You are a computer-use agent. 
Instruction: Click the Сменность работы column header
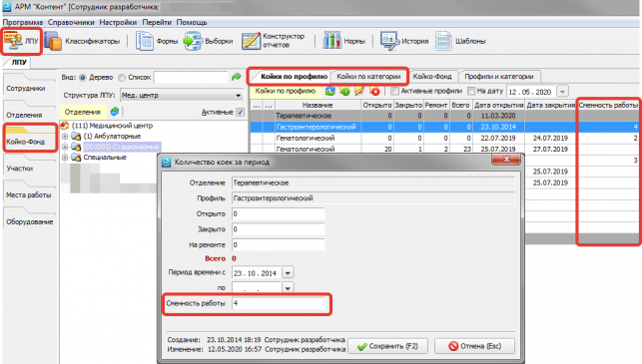(608, 105)
